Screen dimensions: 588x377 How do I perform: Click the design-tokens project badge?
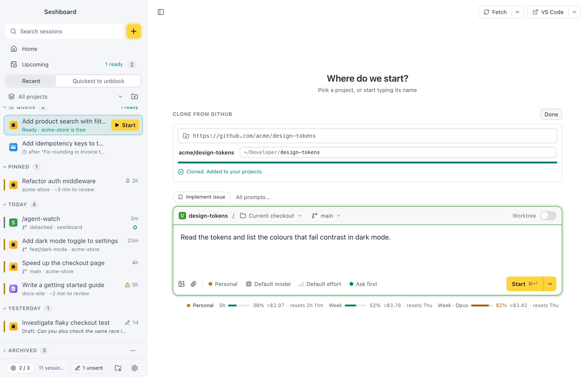(x=182, y=216)
